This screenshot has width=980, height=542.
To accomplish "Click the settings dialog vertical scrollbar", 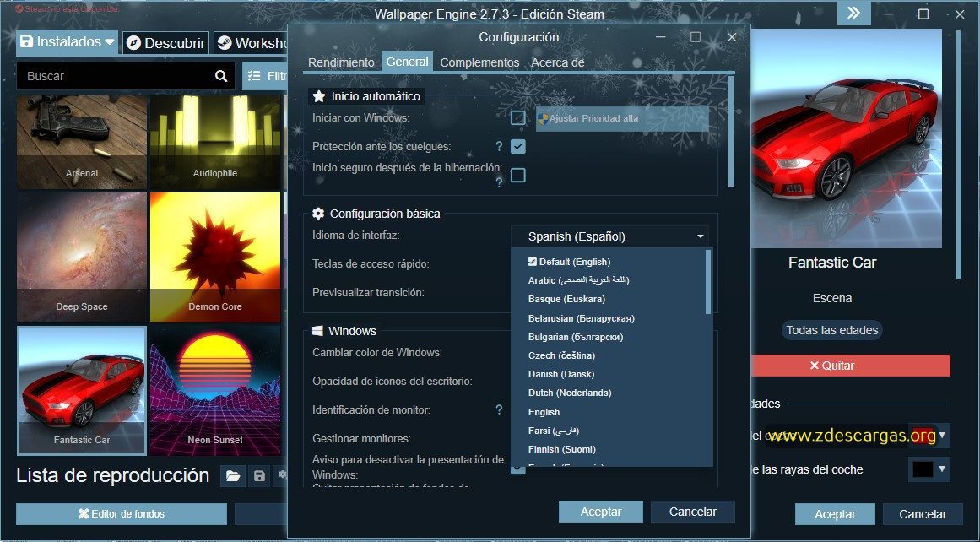I will (731, 132).
